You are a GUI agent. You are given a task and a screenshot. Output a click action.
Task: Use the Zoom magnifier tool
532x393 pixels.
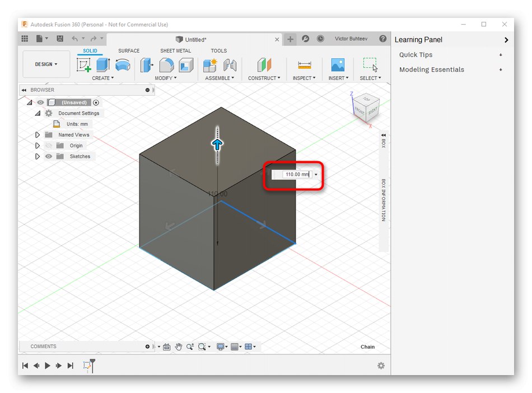click(190, 347)
